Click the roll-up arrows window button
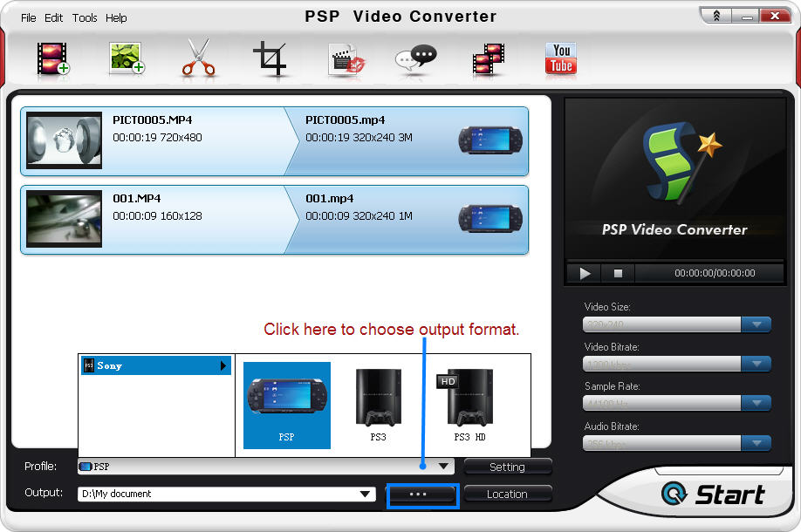This screenshot has height=532, width=801. [x=716, y=16]
